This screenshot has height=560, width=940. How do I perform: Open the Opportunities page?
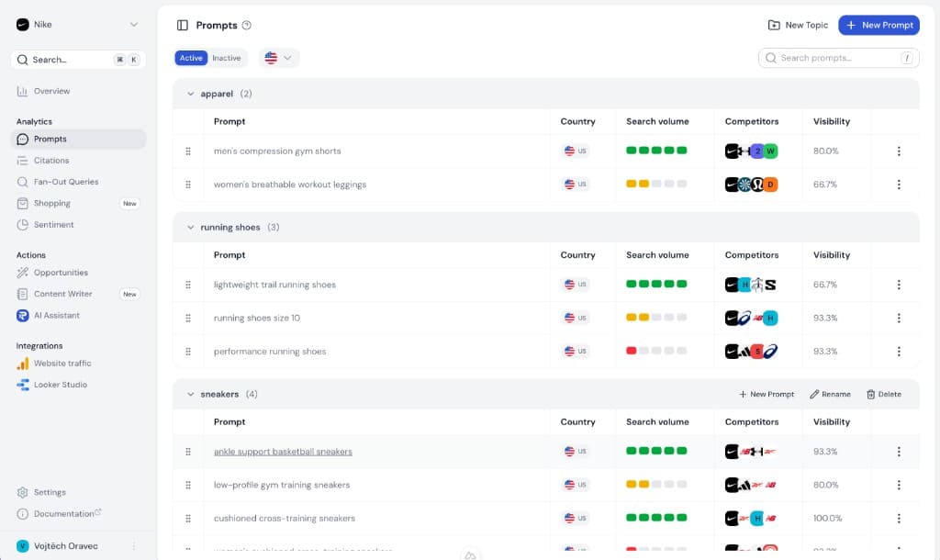[x=62, y=273]
